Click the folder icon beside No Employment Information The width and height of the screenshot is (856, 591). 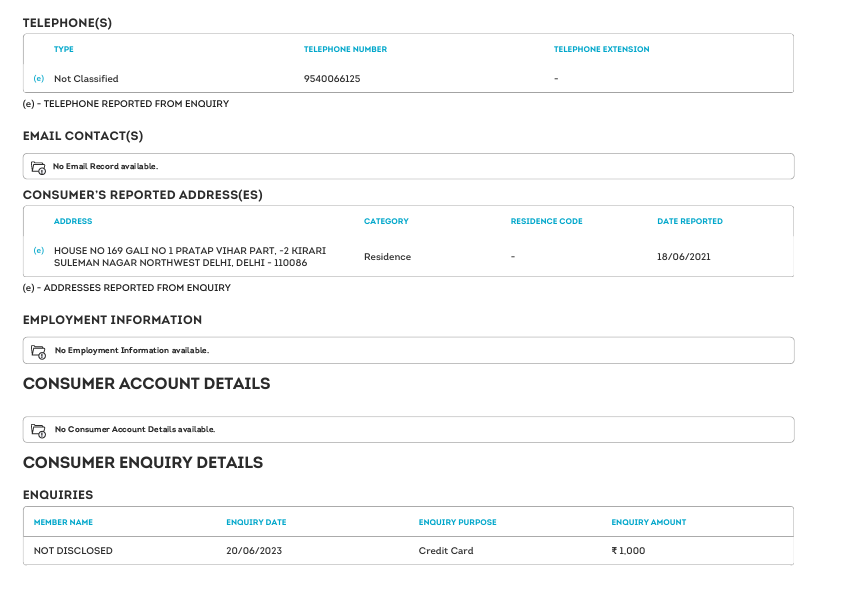(39, 351)
